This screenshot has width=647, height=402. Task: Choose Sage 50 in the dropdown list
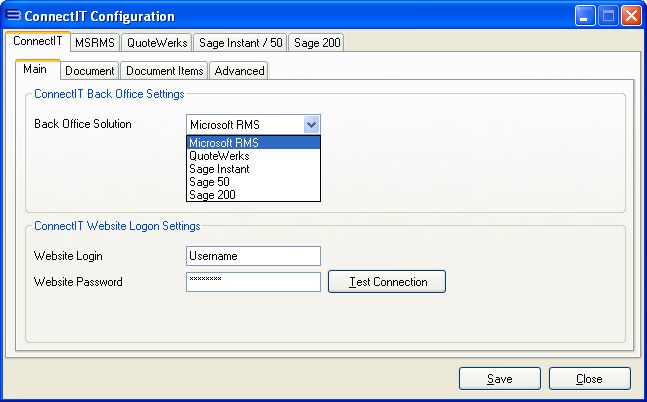click(253, 182)
